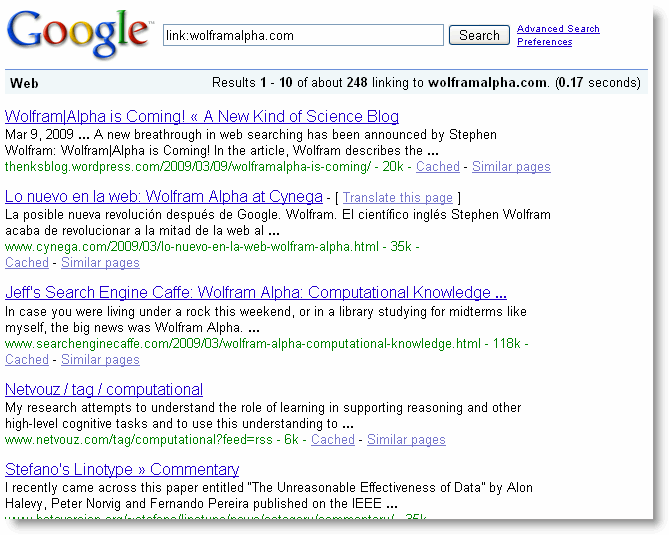This screenshot has height=535, width=669.
Task: Click the thenksblog.wordpress.com green URL text
Action: coord(188,166)
